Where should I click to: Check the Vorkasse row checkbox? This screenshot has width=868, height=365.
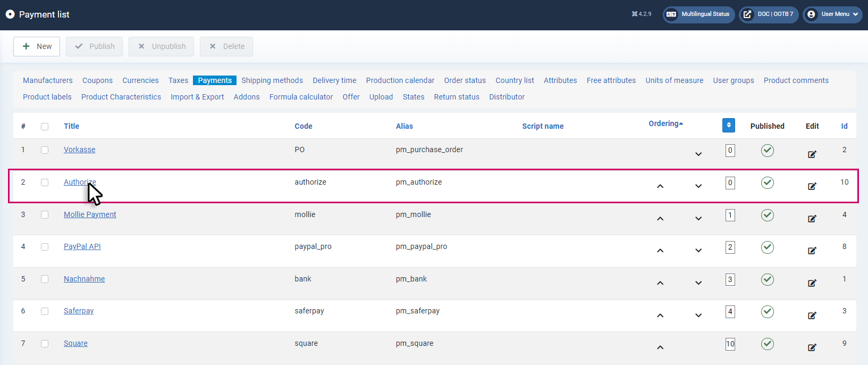(x=45, y=150)
